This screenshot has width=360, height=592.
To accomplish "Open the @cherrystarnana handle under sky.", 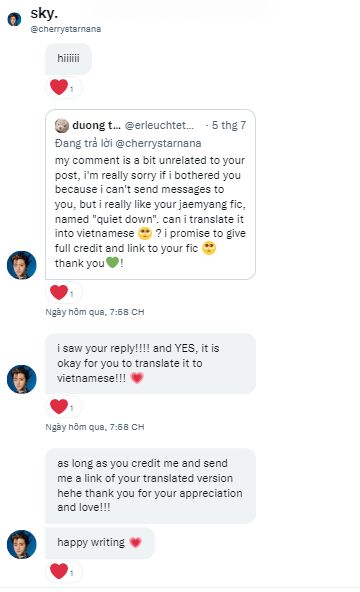I will 66,29.
